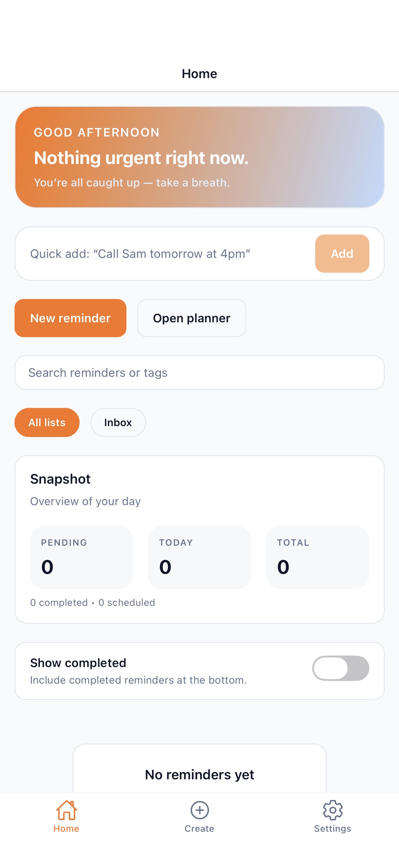399x868 pixels.
Task: Click the Show completed label text
Action: (x=78, y=663)
